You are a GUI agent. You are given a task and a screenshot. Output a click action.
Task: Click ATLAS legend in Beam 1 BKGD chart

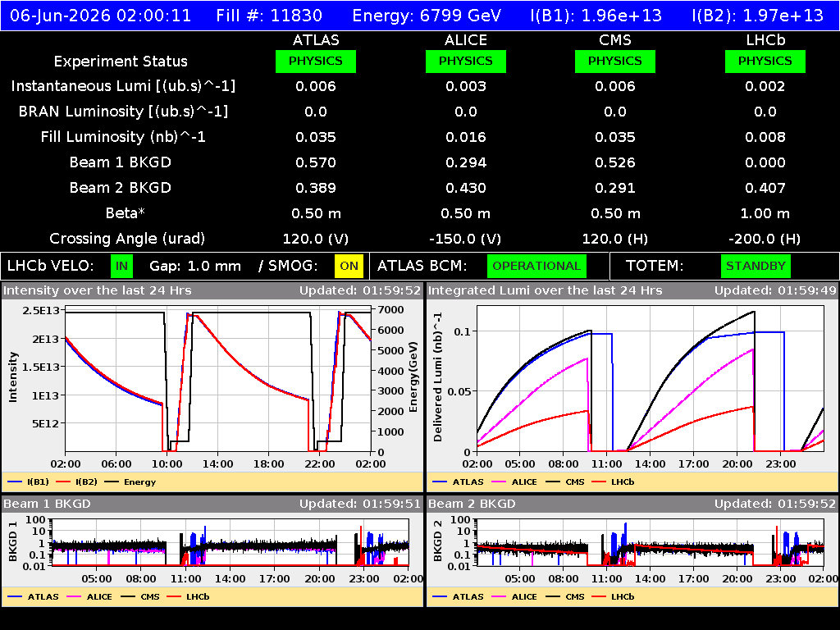pos(33,597)
